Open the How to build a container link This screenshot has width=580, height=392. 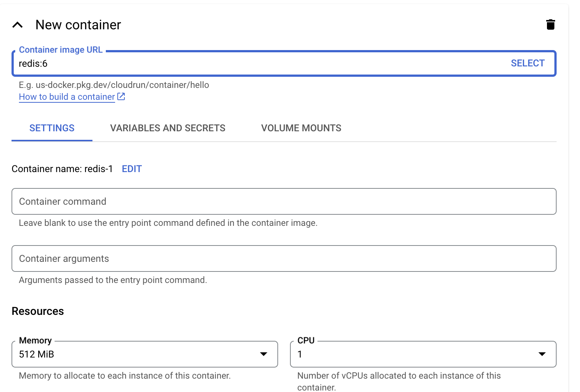point(67,97)
